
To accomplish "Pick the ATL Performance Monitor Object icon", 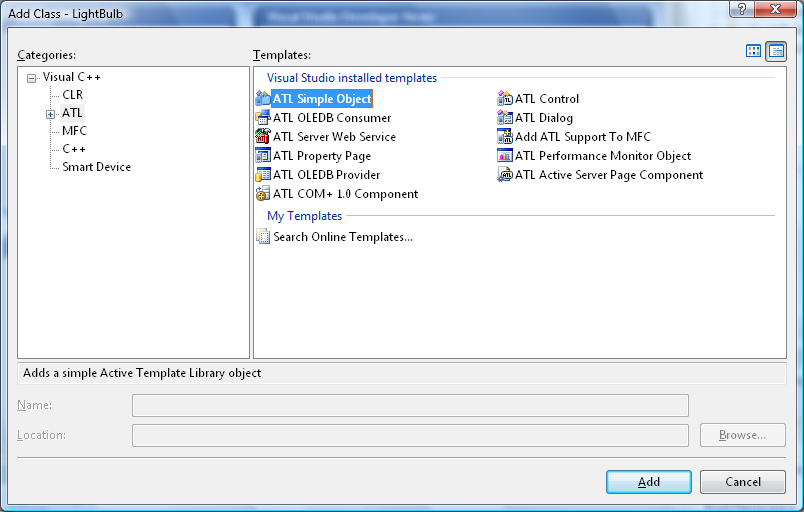I will click(505, 155).
